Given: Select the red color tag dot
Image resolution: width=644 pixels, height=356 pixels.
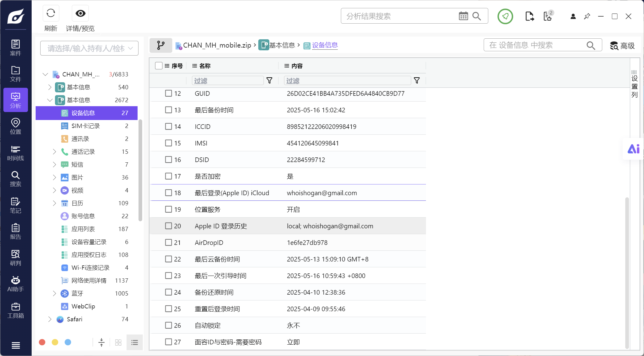Looking at the screenshot, I should [42, 342].
